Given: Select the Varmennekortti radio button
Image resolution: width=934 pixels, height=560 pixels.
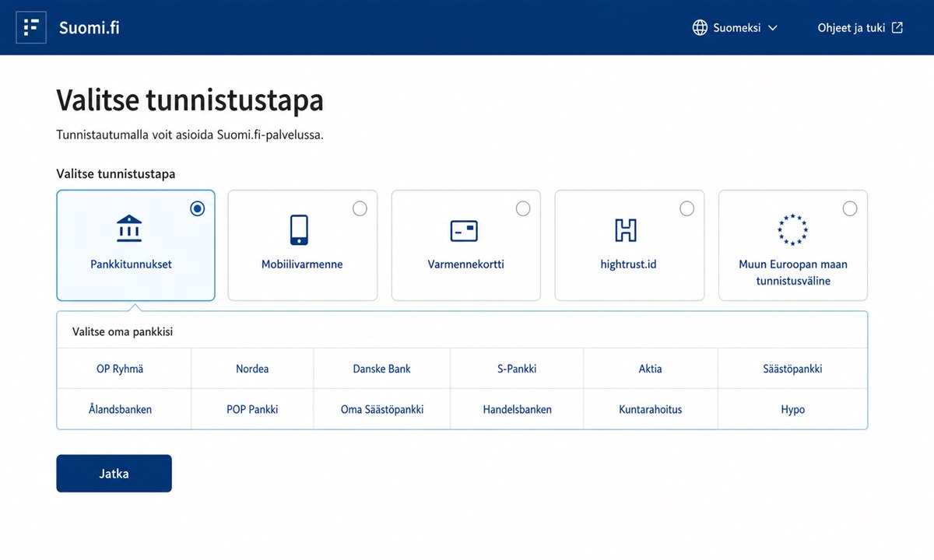Looking at the screenshot, I should coord(523,208).
